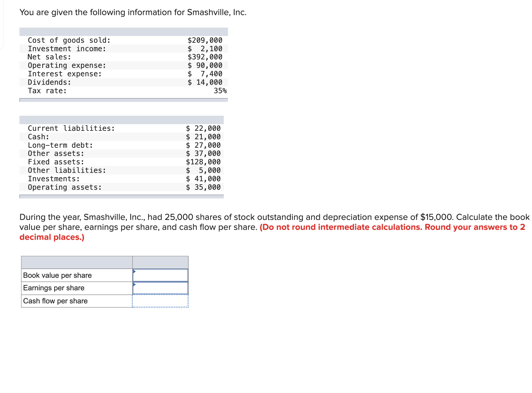Select the Investment income value $2,100
532x393 pixels.
(x=205, y=48)
